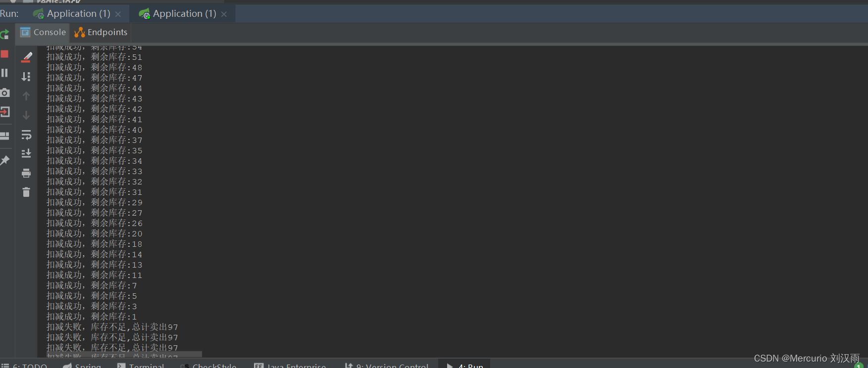Click the log line with remaining stock 31
Viewport: 868px width, 368px height.
point(95,192)
